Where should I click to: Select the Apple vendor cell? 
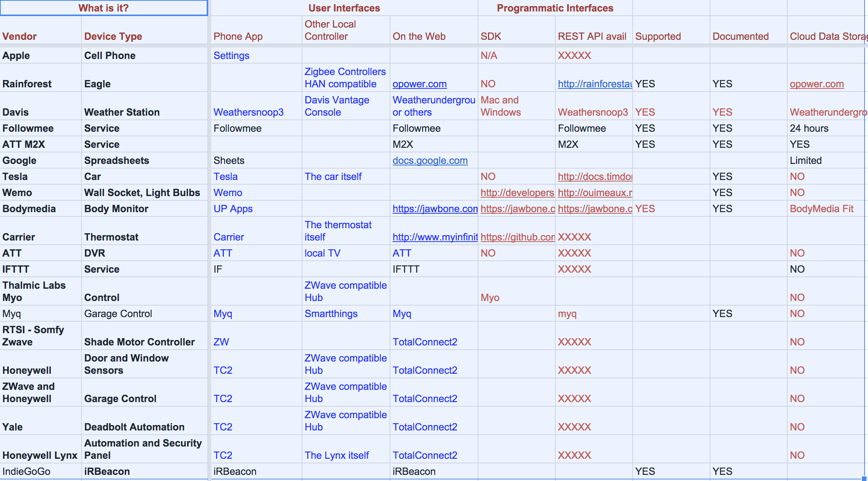coord(16,56)
